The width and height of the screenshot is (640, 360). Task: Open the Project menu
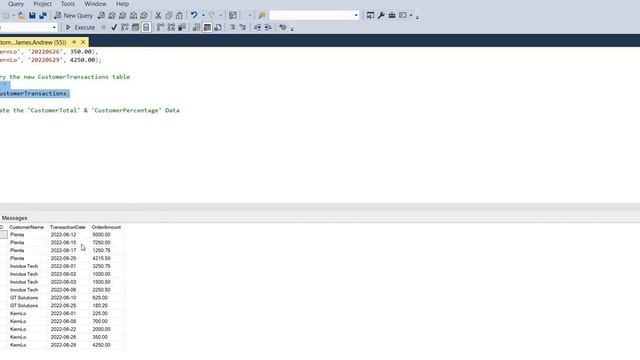42,4
